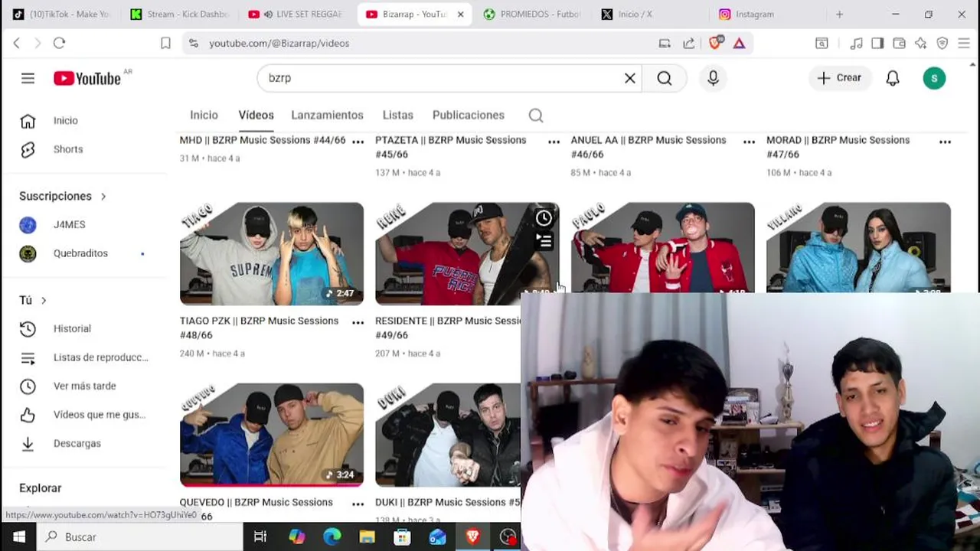Open the Publicaciones channel tab
Image resolution: width=980 pixels, height=551 pixels.
[x=469, y=115]
